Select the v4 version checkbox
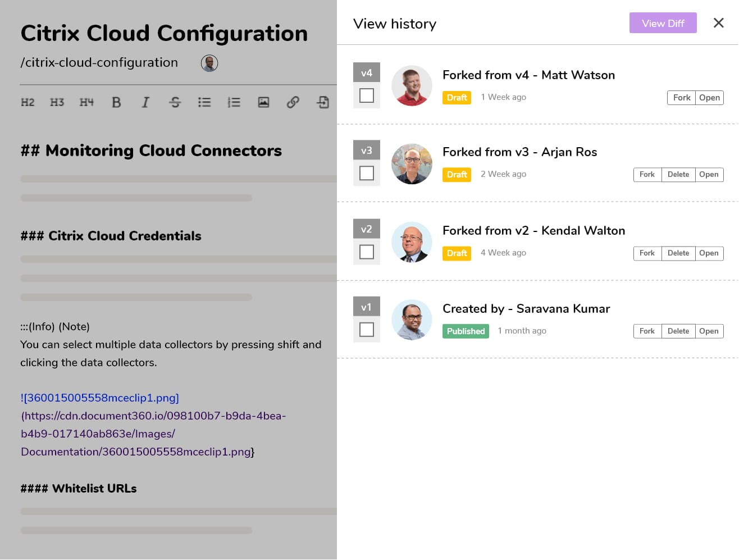 [x=367, y=95]
